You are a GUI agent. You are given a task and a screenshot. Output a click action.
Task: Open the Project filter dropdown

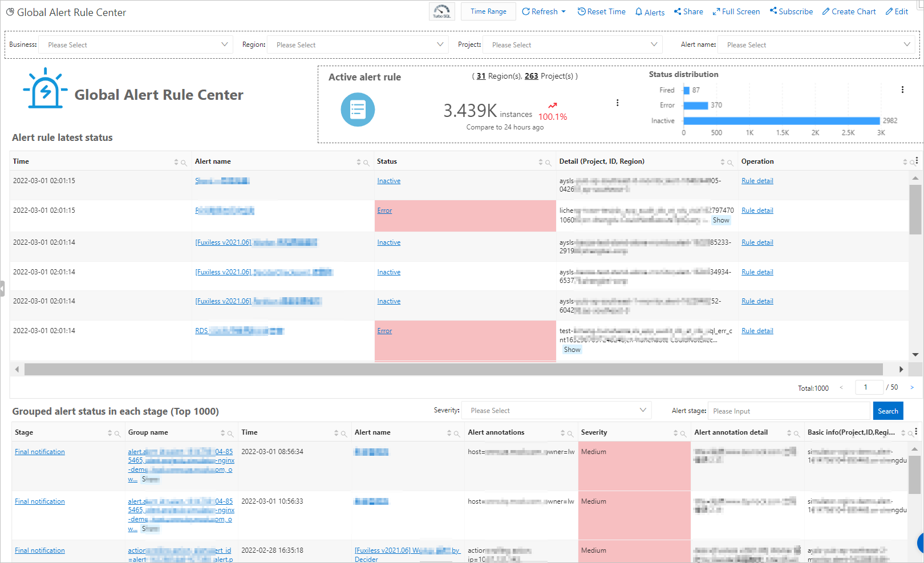point(573,44)
